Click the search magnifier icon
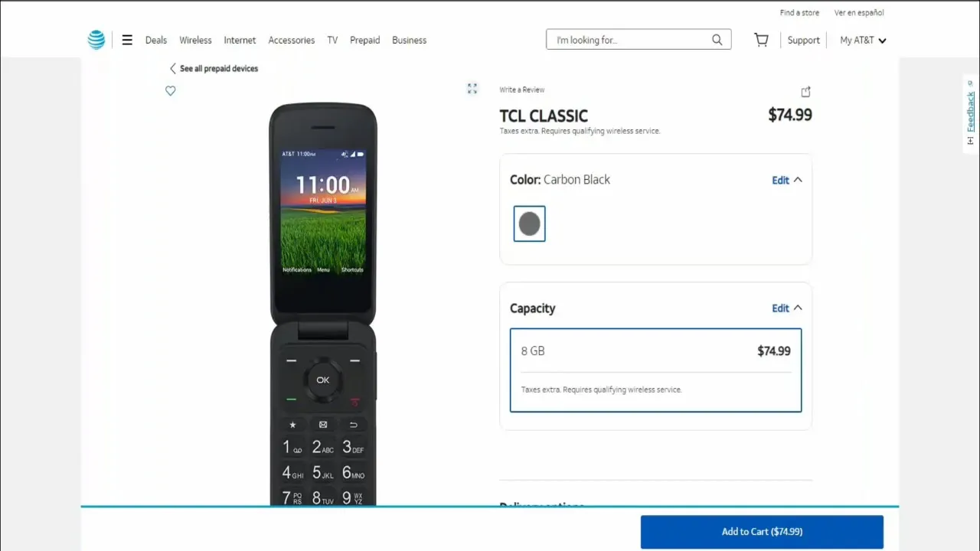This screenshot has height=551, width=980. [x=717, y=40]
